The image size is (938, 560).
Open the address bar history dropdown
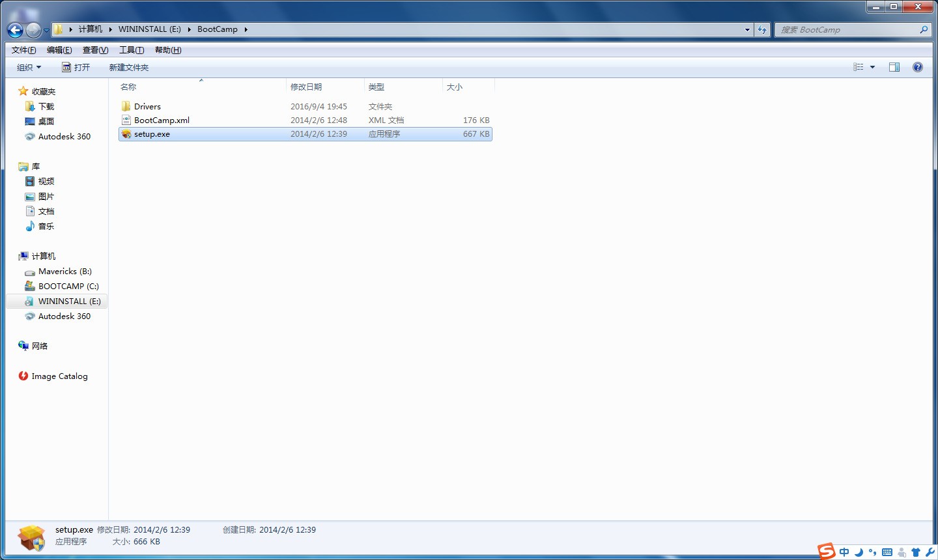(747, 29)
